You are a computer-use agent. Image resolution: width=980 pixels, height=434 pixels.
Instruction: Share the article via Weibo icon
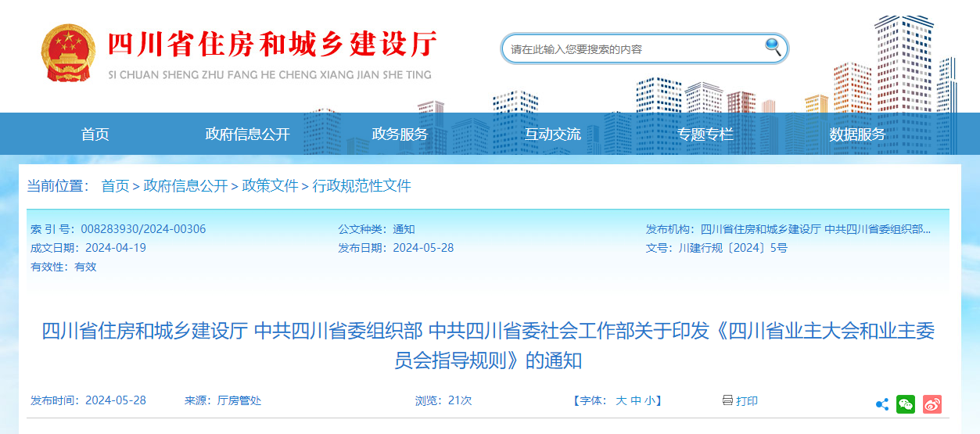932,404
